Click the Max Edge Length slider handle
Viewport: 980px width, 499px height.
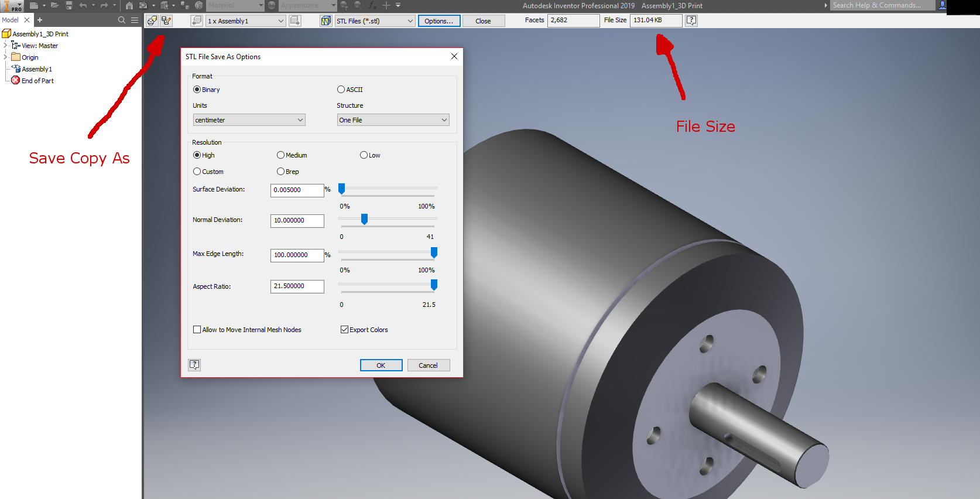coord(434,252)
